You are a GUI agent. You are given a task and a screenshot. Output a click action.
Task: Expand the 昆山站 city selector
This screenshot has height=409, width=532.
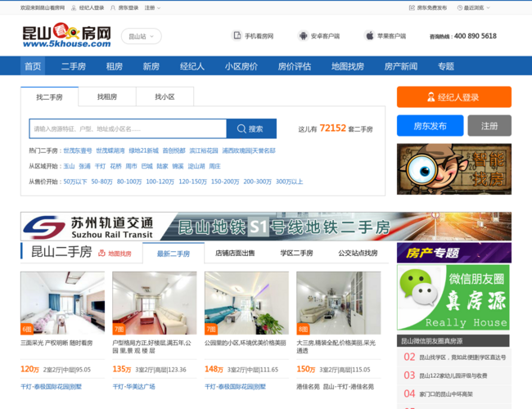pos(141,36)
